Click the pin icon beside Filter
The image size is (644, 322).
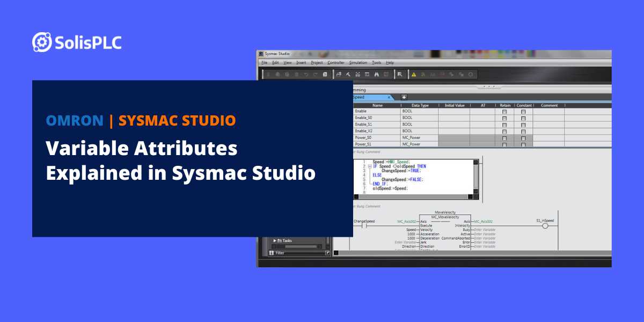[327, 253]
